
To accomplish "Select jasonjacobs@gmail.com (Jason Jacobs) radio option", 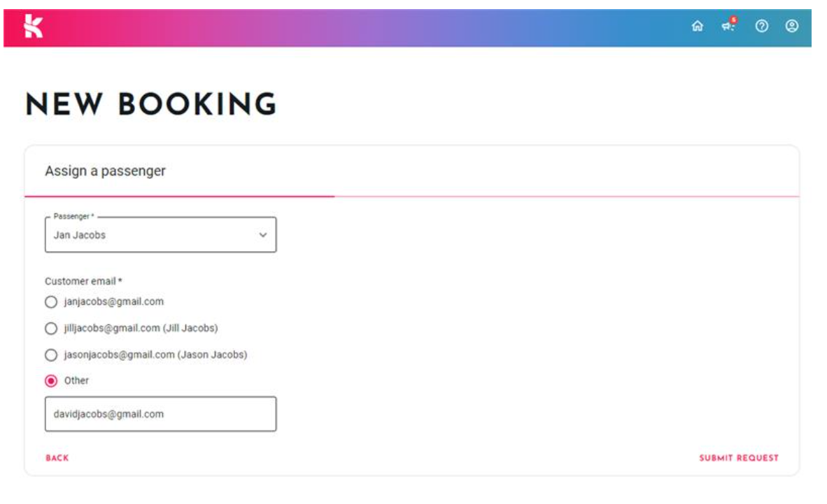I will coord(51,355).
